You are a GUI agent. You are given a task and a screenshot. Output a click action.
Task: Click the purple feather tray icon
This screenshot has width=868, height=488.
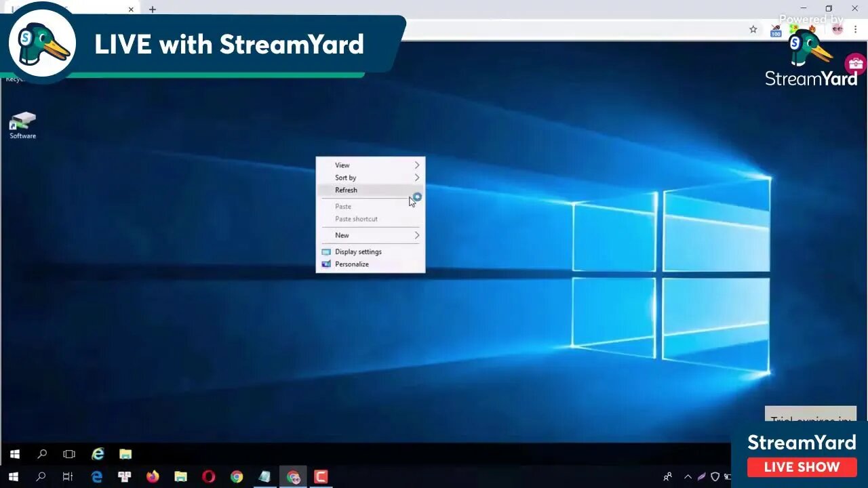[x=701, y=476]
